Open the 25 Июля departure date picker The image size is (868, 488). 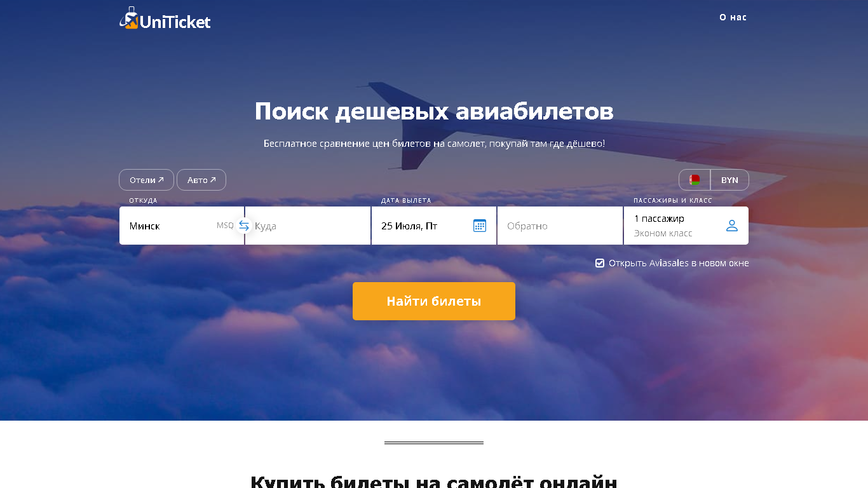pyautogui.click(x=434, y=226)
